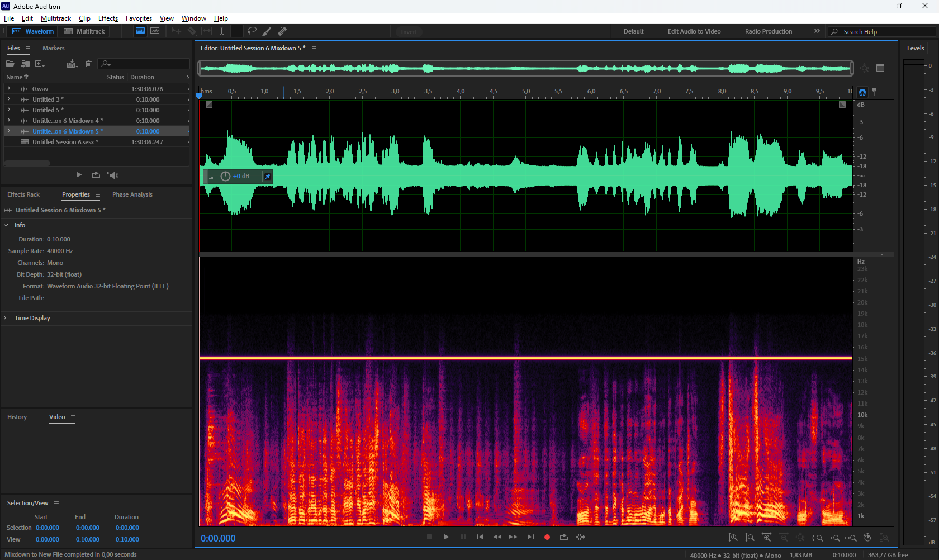Pick the Paintbrush Selection tool

tap(267, 31)
